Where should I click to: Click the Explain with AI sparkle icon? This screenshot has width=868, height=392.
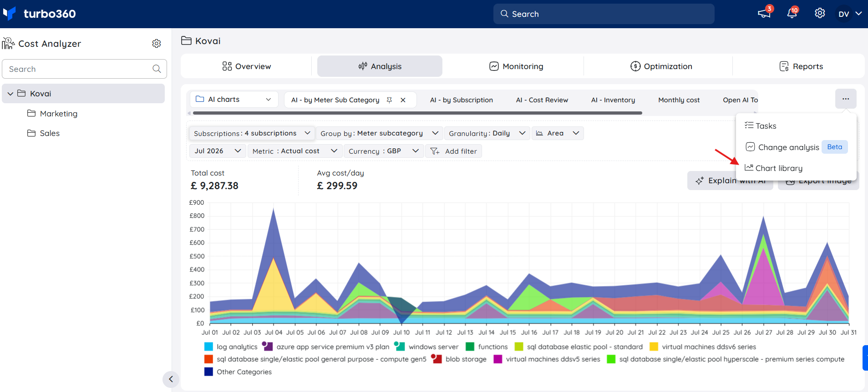coord(700,181)
